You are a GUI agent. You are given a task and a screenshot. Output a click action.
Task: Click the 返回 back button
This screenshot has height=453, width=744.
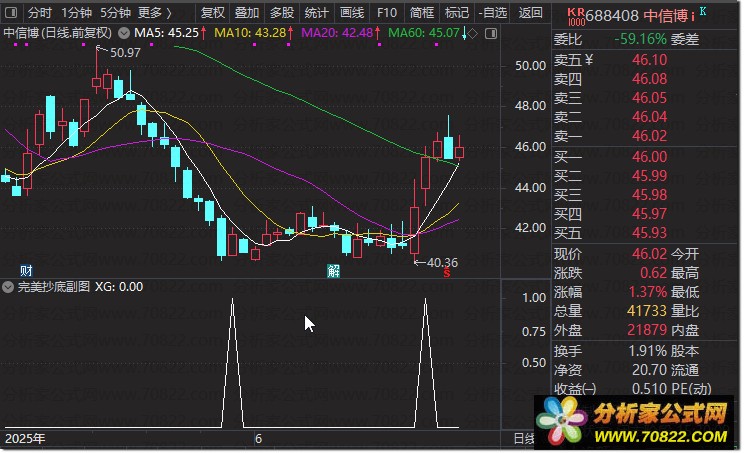[530, 13]
